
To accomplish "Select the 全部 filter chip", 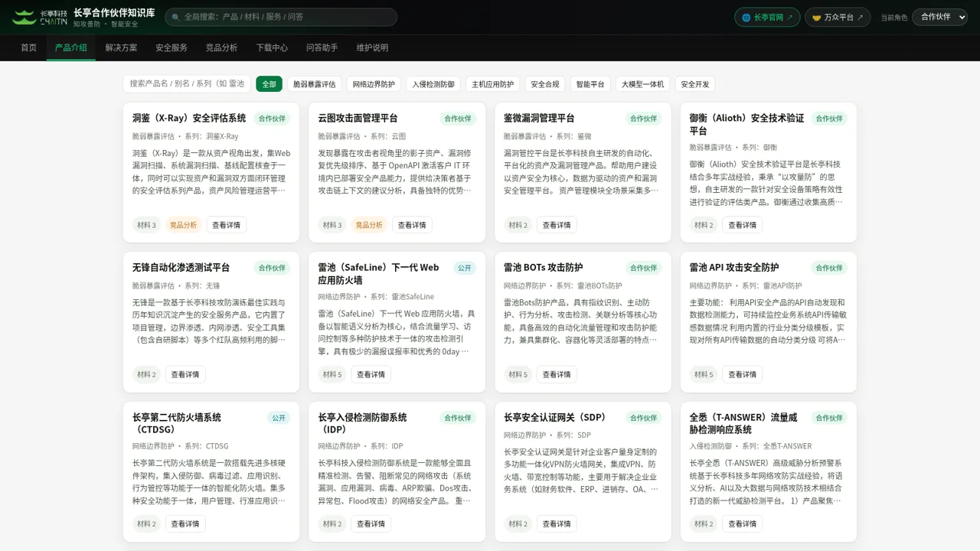I will click(x=269, y=84).
